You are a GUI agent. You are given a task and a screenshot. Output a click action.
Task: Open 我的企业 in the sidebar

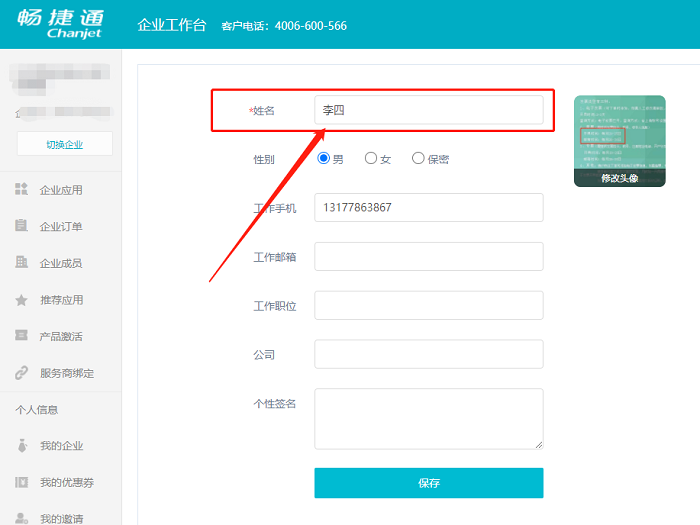click(x=61, y=446)
